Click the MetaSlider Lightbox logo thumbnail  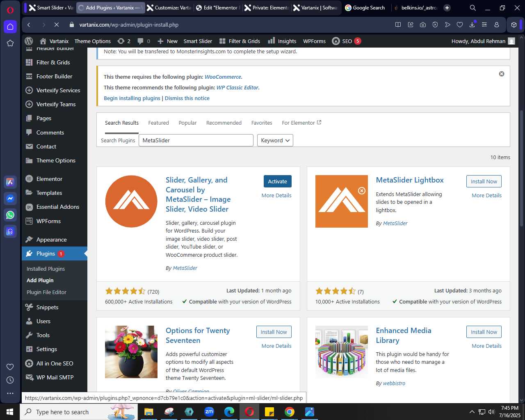(x=342, y=201)
